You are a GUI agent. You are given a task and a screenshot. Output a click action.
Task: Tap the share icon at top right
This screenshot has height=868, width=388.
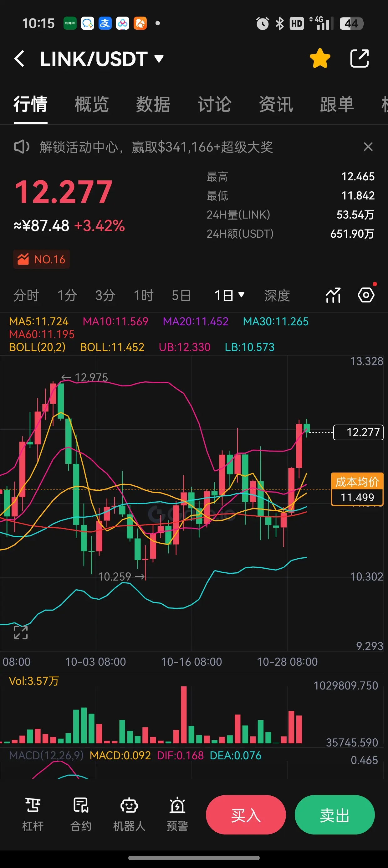pyautogui.click(x=360, y=58)
